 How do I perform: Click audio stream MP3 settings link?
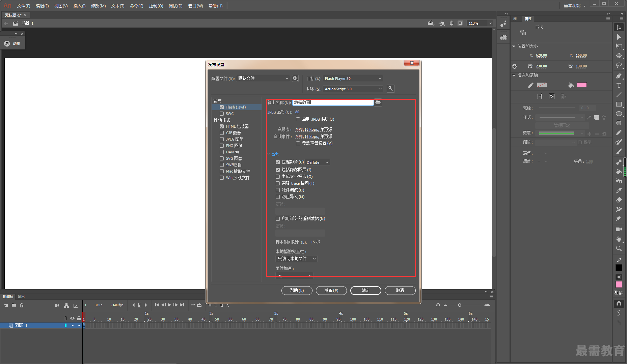(314, 129)
